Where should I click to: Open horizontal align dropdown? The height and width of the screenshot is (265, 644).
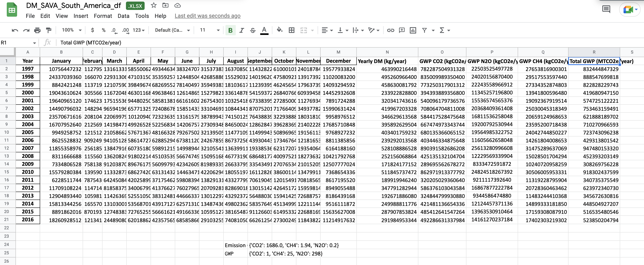327,30
